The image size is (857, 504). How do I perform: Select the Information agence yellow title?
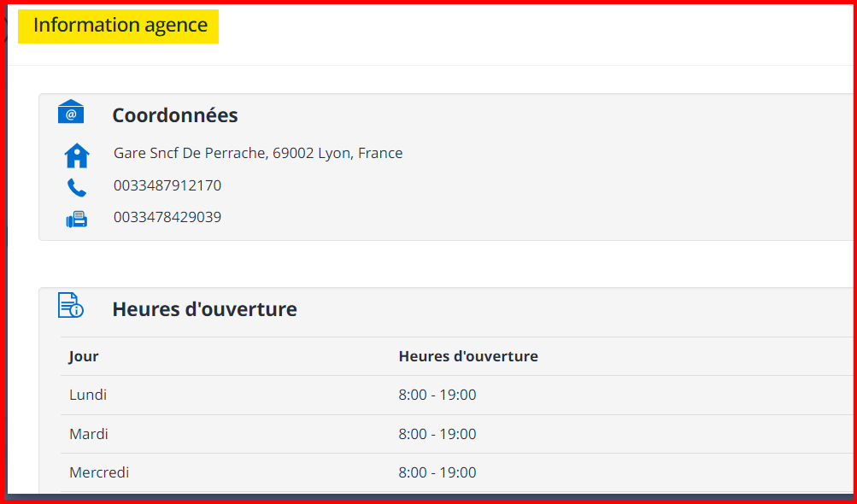120,26
